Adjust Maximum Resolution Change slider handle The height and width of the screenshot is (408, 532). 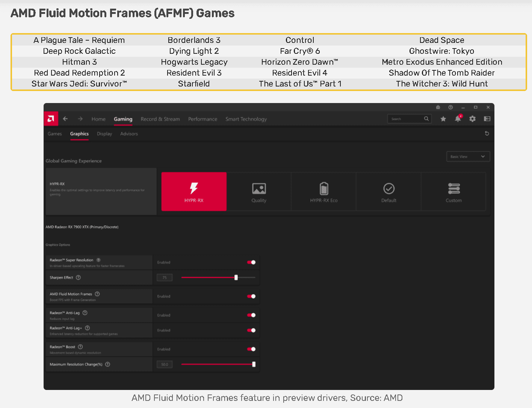(x=254, y=364)
